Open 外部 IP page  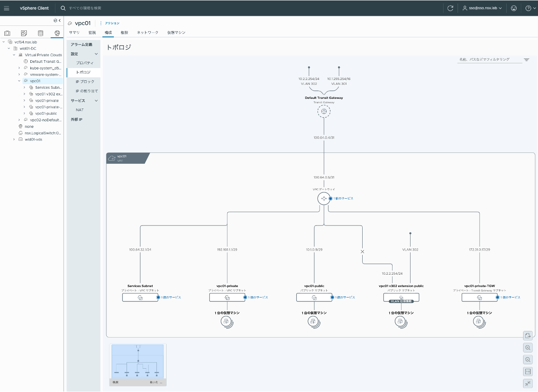point(76,120)
